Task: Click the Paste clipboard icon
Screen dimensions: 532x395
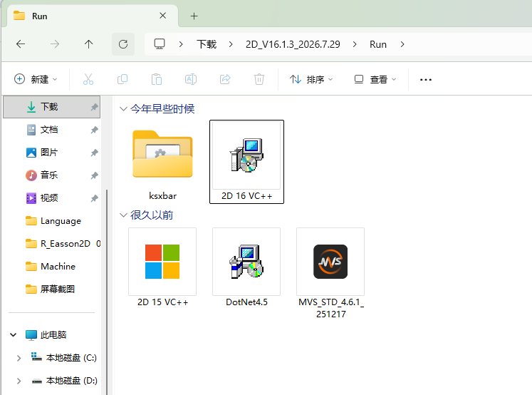Action: (x=157, y=79)
